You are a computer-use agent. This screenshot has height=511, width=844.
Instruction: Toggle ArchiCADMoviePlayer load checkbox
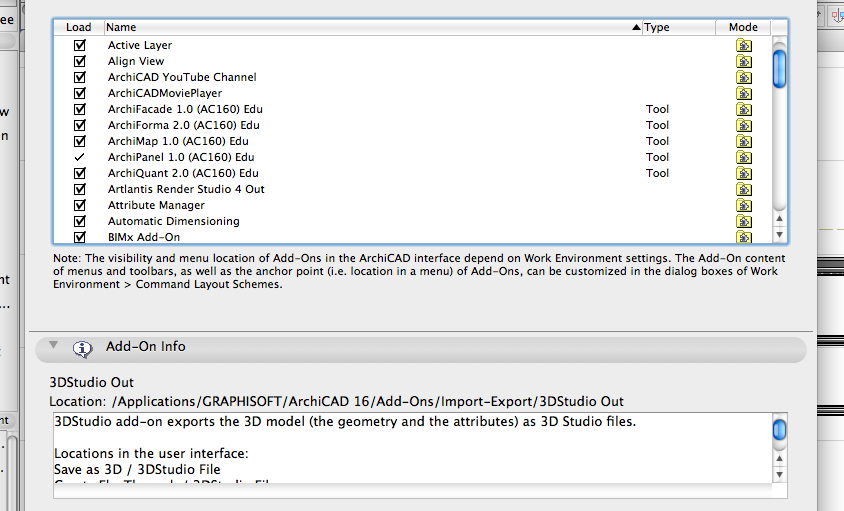click(x=80, y=93)
